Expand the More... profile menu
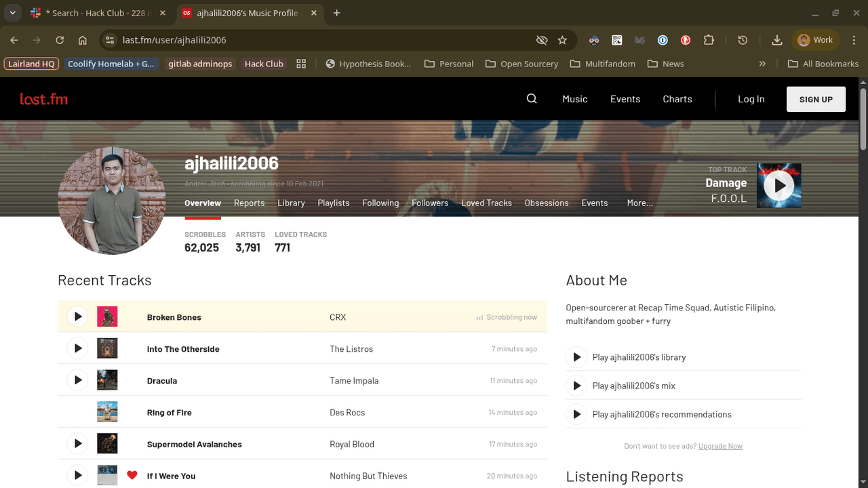 tap(639, 203)
